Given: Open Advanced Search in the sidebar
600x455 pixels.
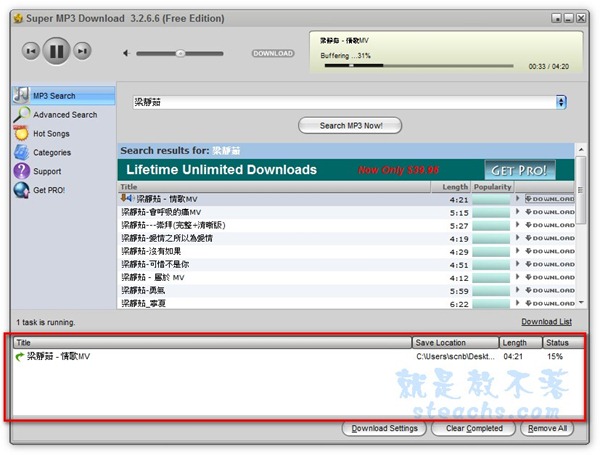Looking at the screenshot, I should [64, 115].
